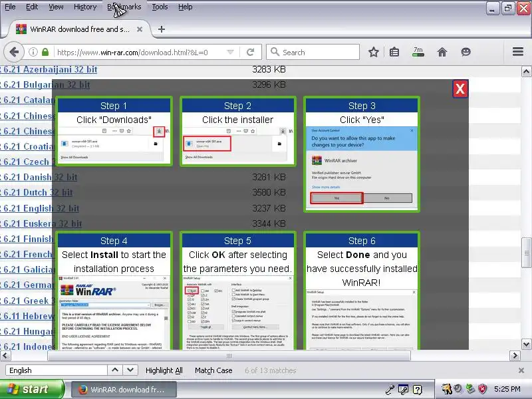Focus the Search input field
Screen dimensions: 532x399
click(x=313, y=53)
